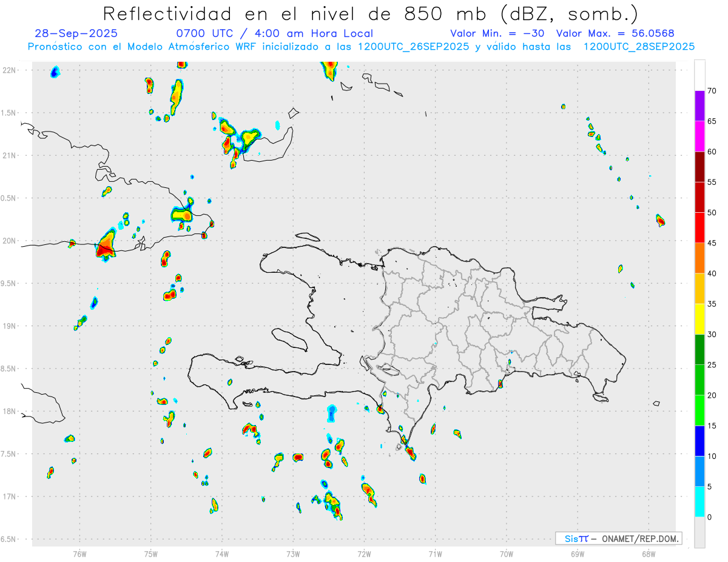Click the '22N' latitude label

9,70
